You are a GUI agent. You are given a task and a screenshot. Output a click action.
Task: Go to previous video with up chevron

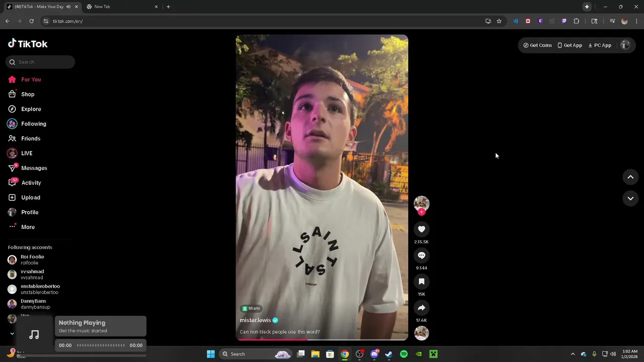630,177
